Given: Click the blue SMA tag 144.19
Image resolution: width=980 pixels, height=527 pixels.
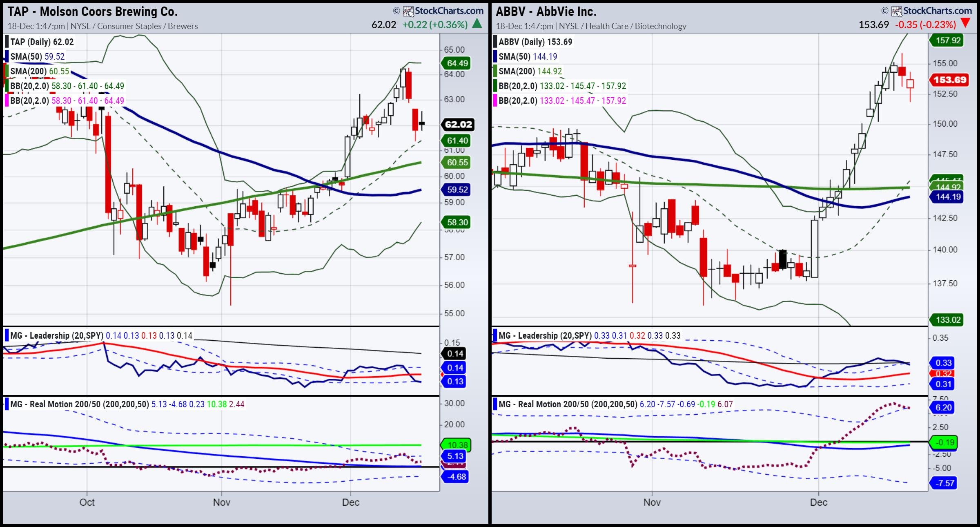Looking at the screenshot, I should [946, 197].
